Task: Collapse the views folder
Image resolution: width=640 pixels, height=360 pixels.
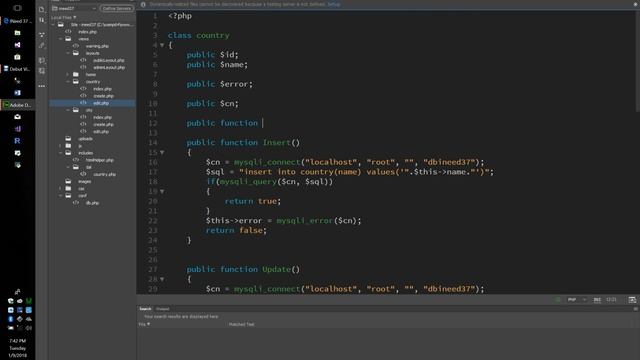Action: point(61,39)
